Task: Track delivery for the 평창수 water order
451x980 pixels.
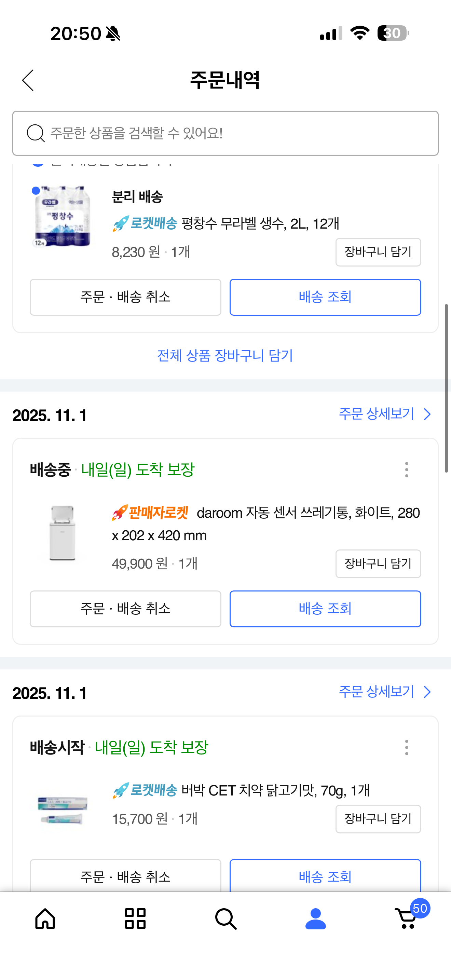Action: (x=325, y=297)
